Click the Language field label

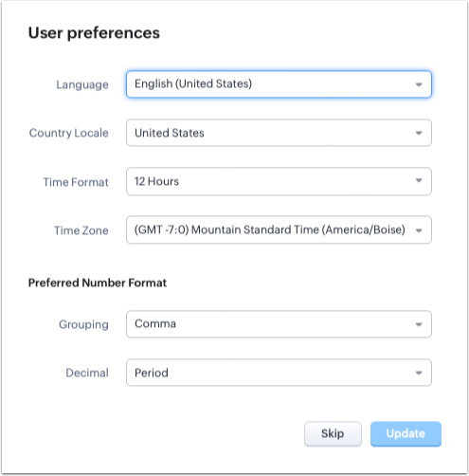[82, 84]
